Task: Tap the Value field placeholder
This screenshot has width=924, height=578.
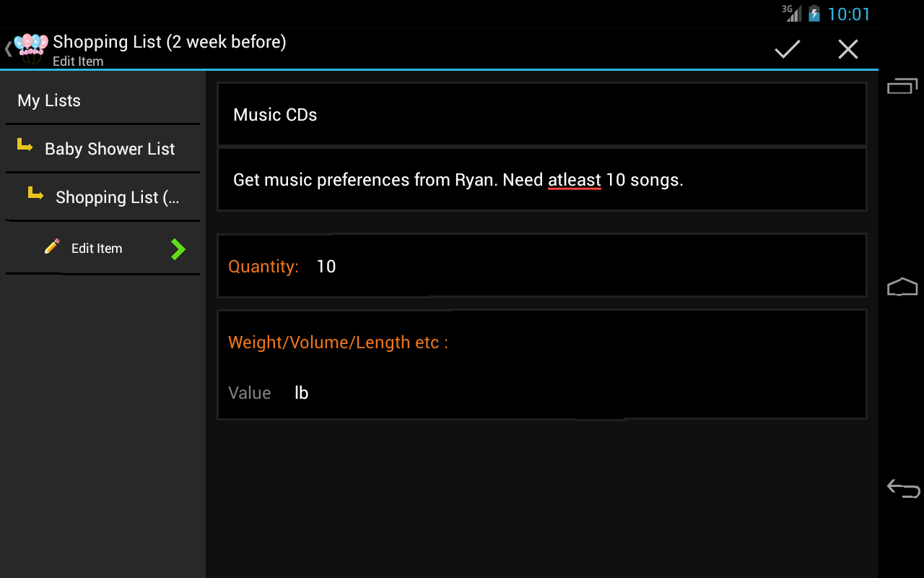Action: 250,393
